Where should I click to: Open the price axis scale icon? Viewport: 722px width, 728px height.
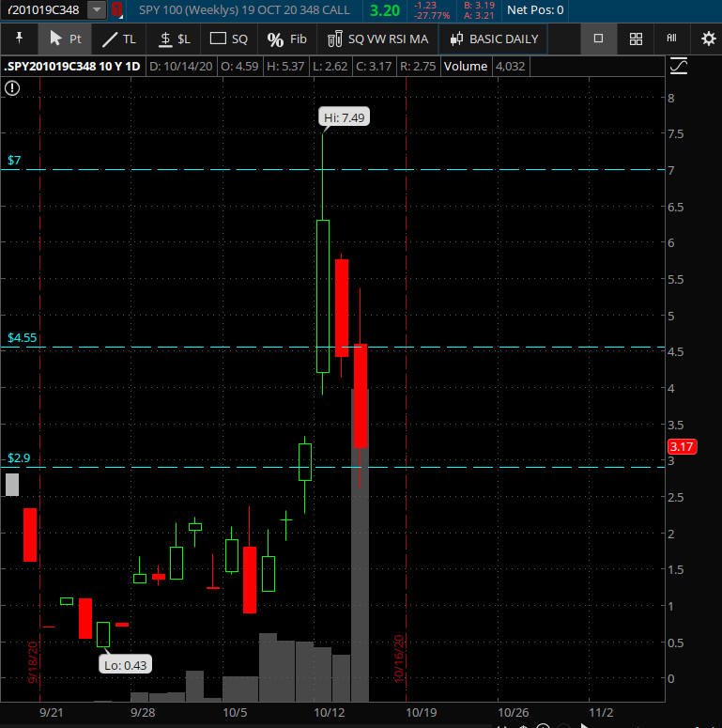pyautogui.click(x=678, y=66)
